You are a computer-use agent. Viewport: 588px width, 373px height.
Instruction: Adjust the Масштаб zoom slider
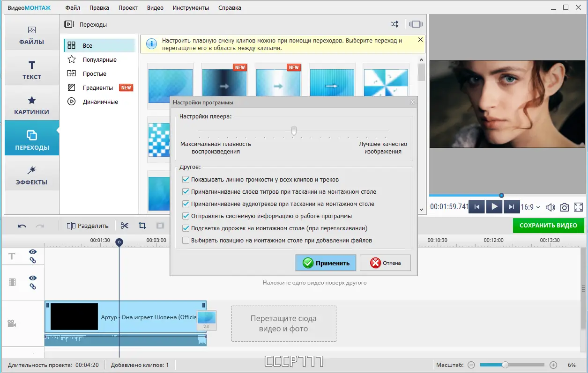click(505, 365)
